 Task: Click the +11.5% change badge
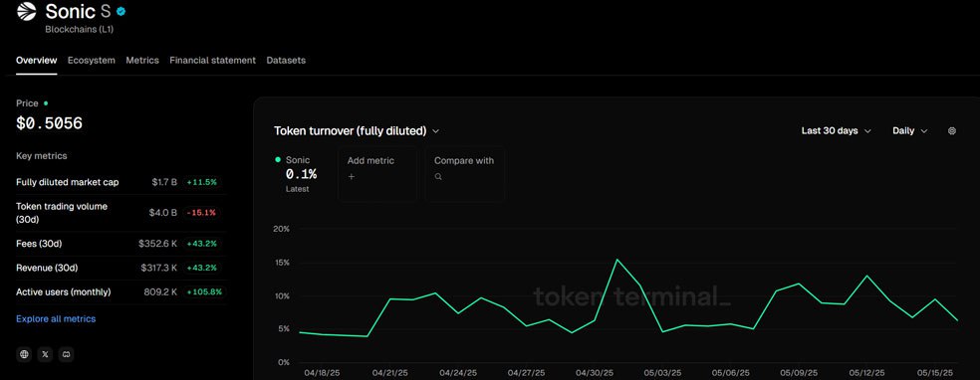point(203,182)
